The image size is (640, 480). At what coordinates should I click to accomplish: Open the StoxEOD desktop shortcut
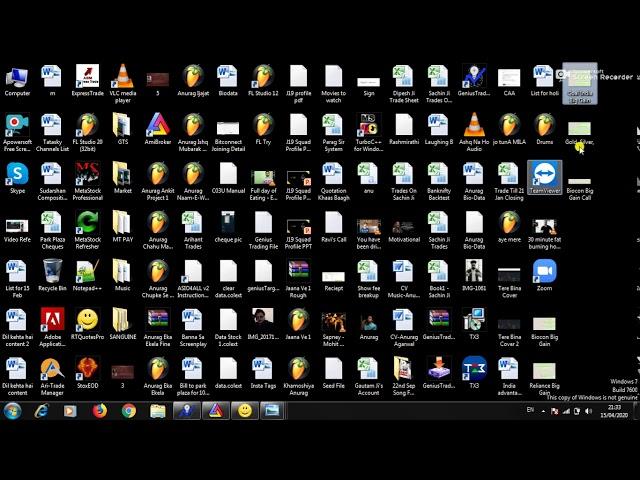click(x=87, y=373)
